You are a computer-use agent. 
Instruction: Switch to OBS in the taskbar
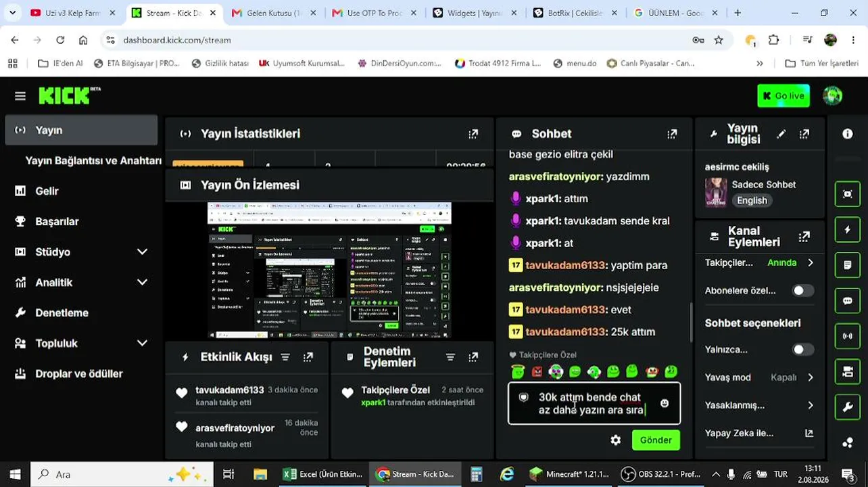click(661, 474)
